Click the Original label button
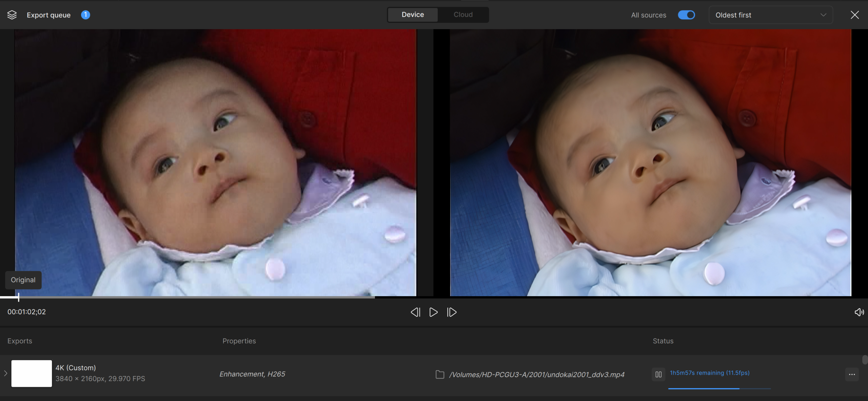Image resolution: width=868 pixels, height=401 pixels. (x=23, y=280)
